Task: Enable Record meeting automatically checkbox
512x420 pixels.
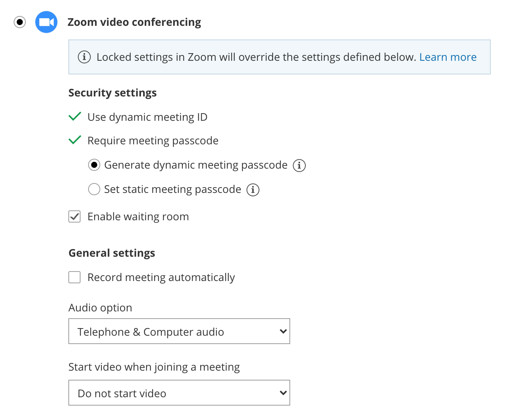Action: [x=74, y=277]
